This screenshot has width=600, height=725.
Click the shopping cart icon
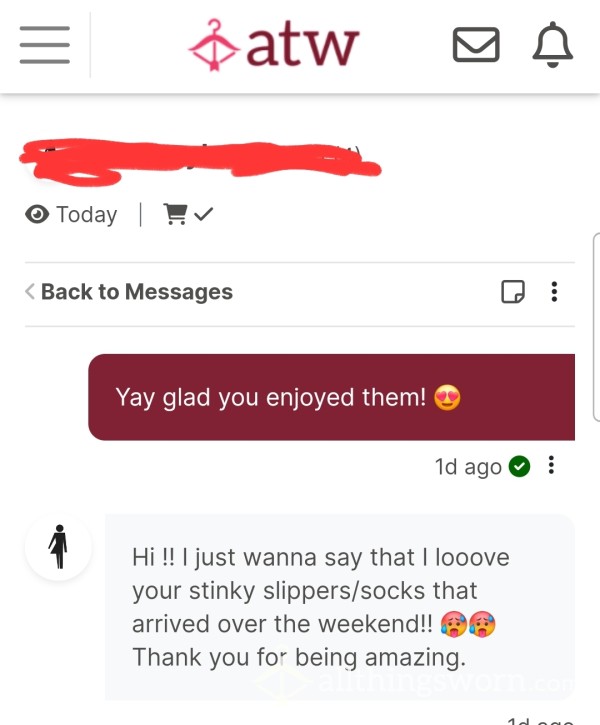click(x=175, y=214)
